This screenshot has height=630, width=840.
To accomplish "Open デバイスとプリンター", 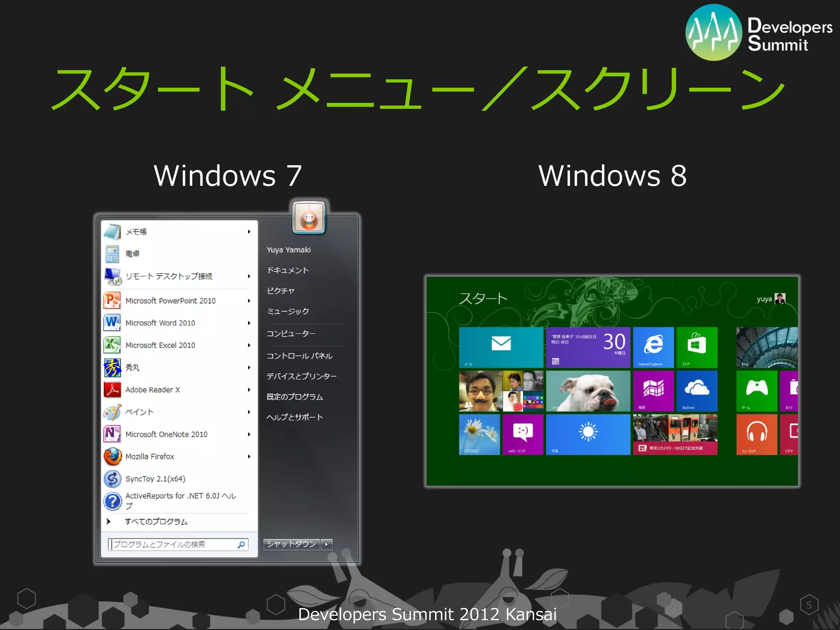I will pyautogui.click(x=302, y=376).
